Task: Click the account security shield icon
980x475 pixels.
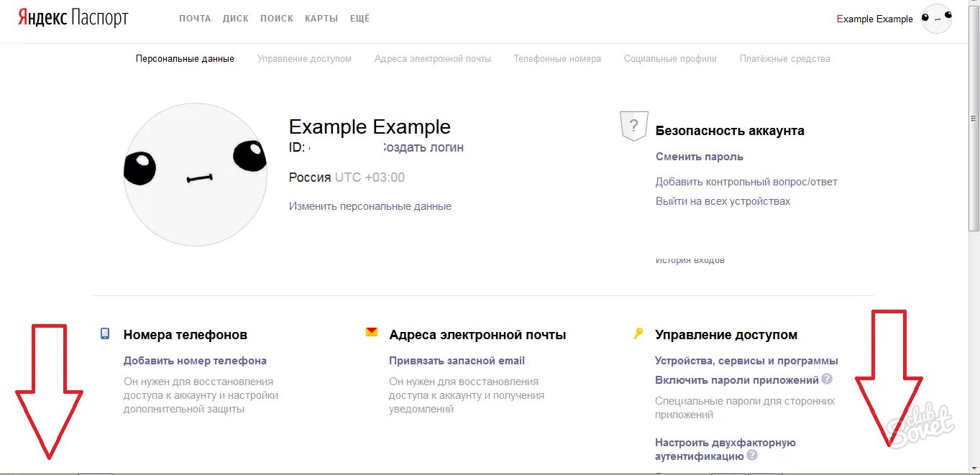Action: (x=633, y=126)
